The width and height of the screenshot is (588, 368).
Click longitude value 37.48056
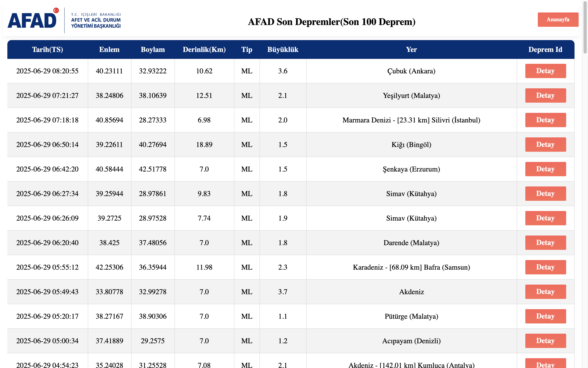pos(153,243)
